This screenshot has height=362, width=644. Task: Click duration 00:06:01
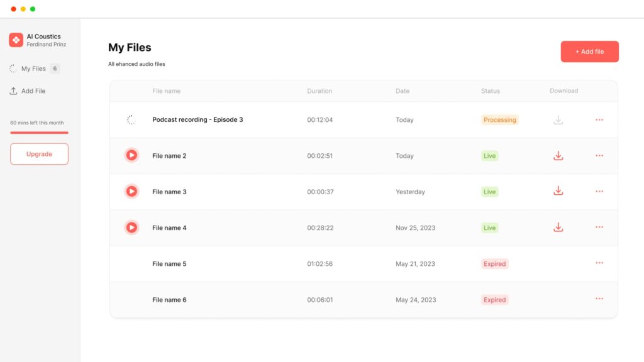point(320,300)
